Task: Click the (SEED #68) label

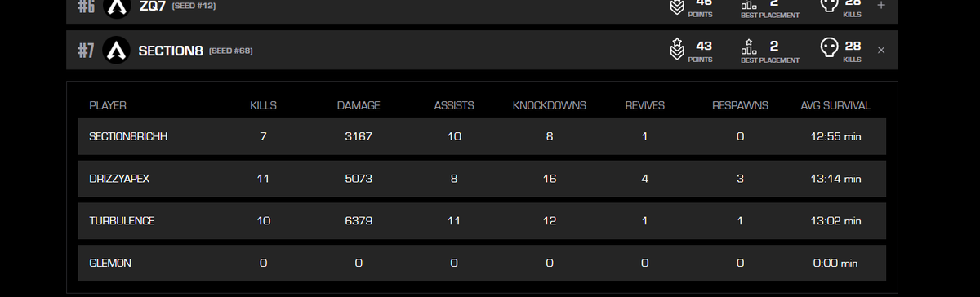Action: (x=231, y=51)
